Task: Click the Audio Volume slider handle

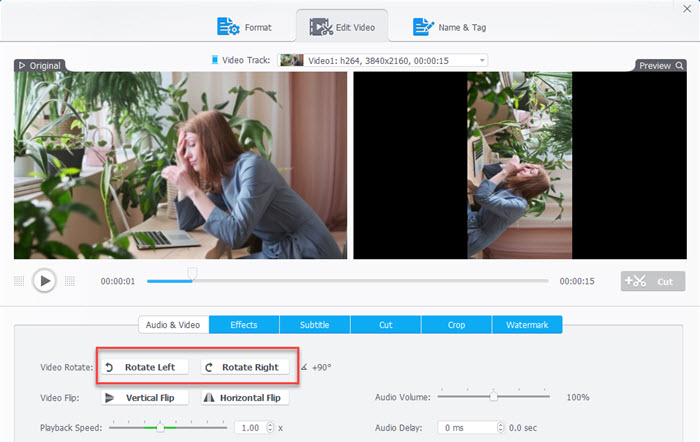Action: coord(493,397)
